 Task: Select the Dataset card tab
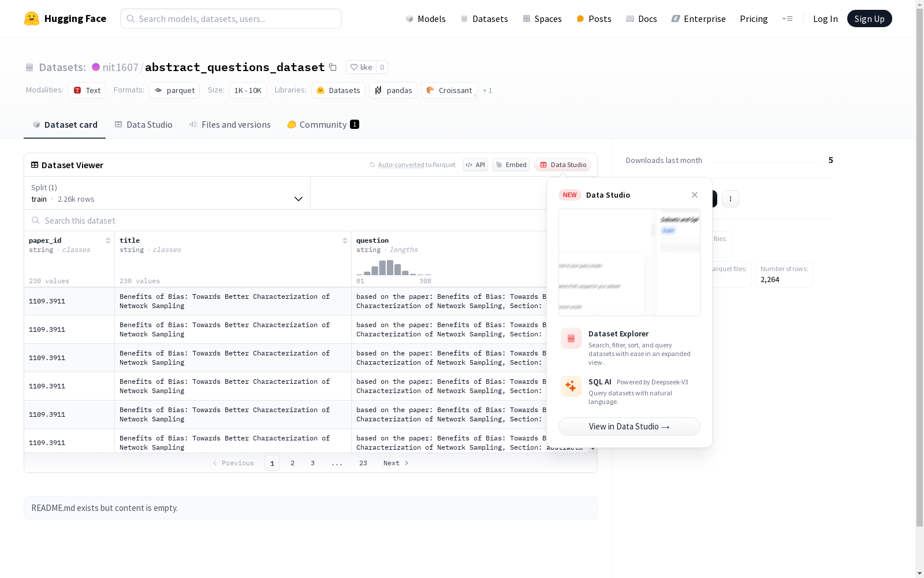coord(65,124)
